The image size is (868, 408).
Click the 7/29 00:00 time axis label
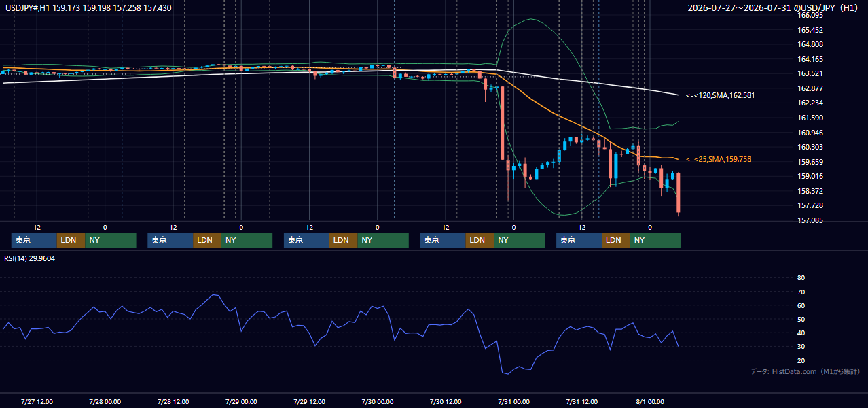tap(242, 401)
